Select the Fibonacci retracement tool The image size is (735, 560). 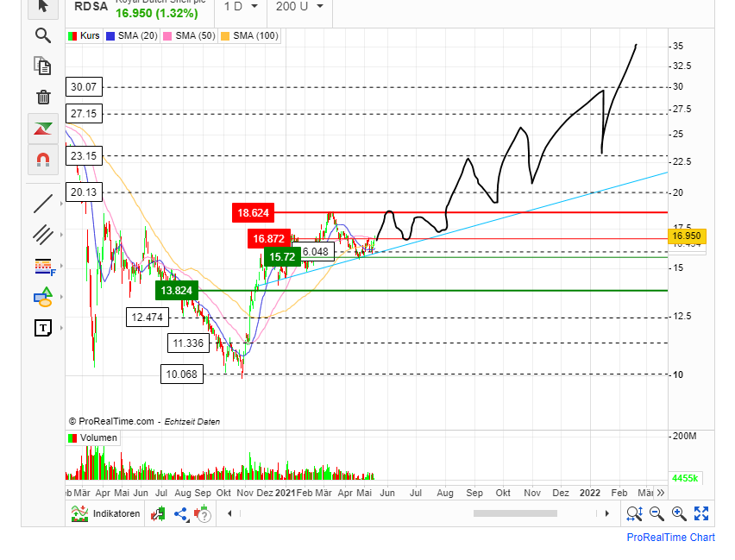(45, 267)
